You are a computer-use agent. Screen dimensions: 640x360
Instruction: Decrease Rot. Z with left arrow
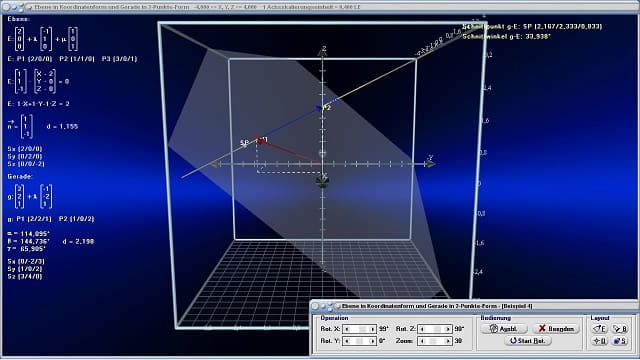pos(422,329)
